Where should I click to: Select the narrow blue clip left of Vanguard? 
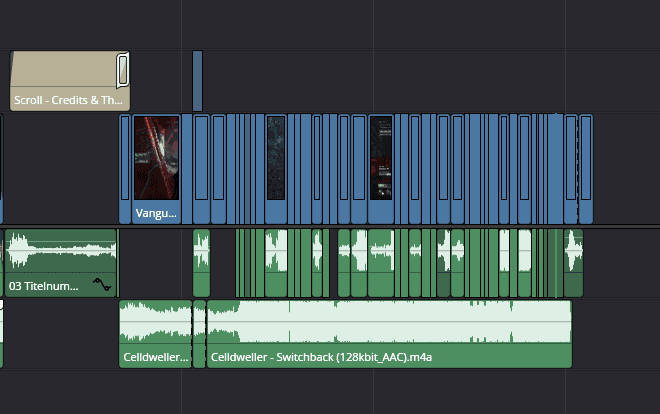[125, 168]
